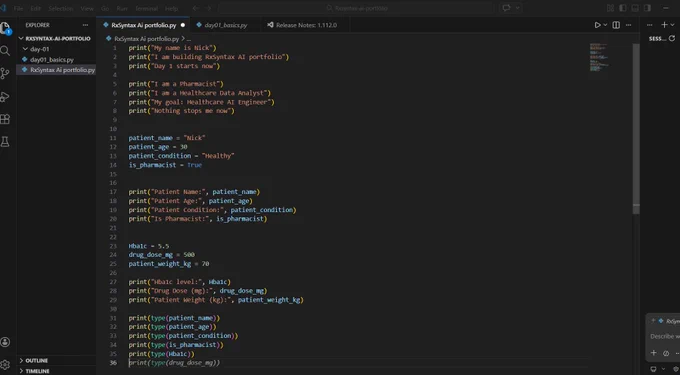Add context with plus in chat input

(654, 353)
